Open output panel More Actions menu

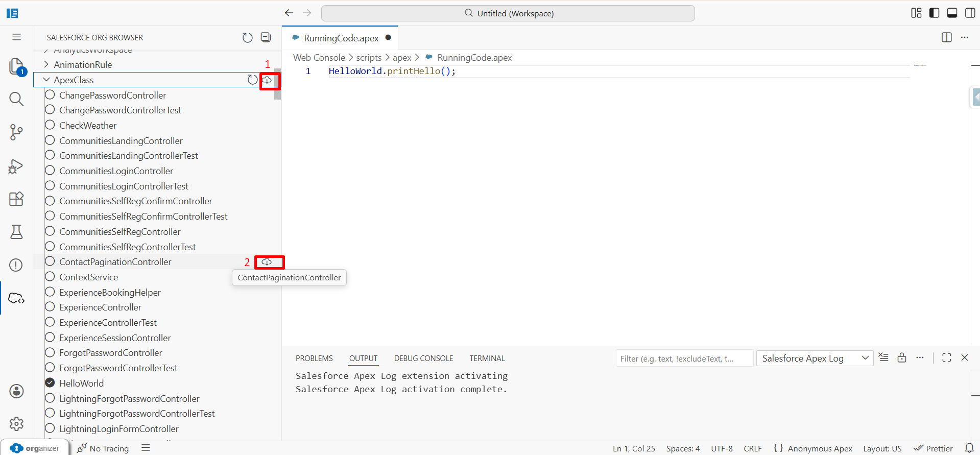click(920, 357)
